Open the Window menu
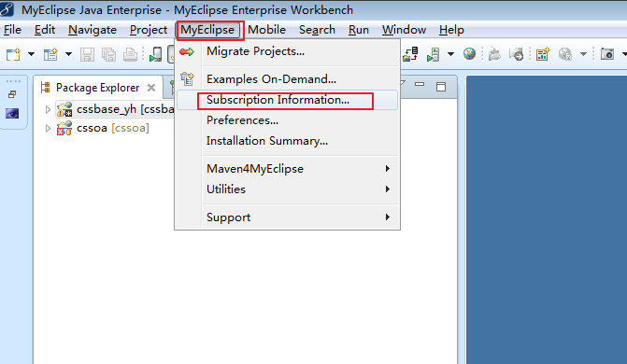Viewport: 627px width, 364px height. point(404,30)
